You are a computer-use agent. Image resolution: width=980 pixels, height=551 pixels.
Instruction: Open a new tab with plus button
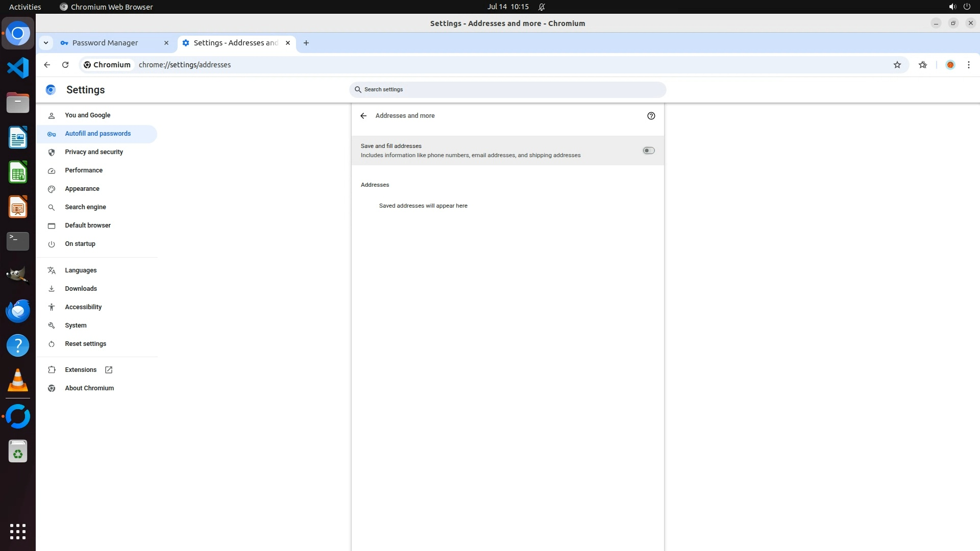point(306,43)
